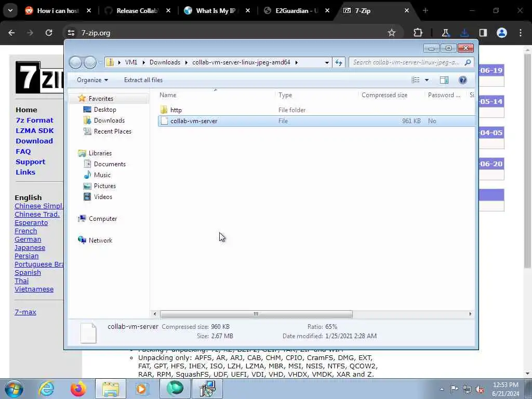Select Computer in navigation pane
Viewport: 532px width, 399px height.
pyautogui.click(x=103, y=219)
